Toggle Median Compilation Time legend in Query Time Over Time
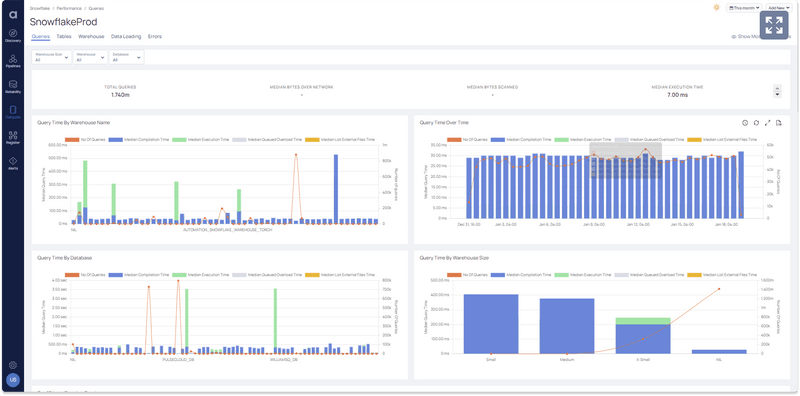The height and width of the screenshot is (396, 800). pos(520,139)
